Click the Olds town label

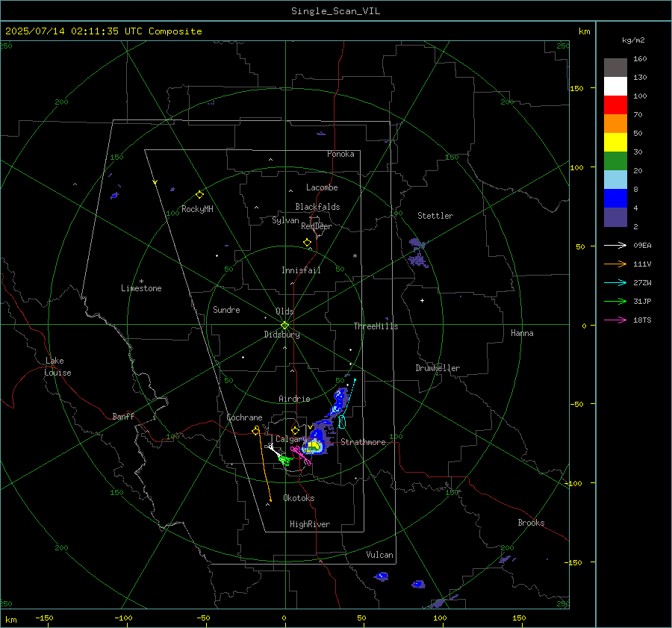(284, 311)
